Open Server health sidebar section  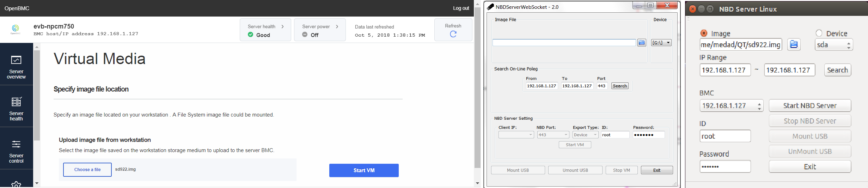(x=16, y=109)
